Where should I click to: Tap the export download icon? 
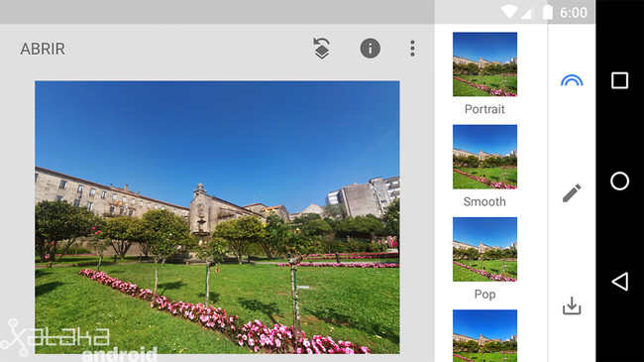pos(572,305)
